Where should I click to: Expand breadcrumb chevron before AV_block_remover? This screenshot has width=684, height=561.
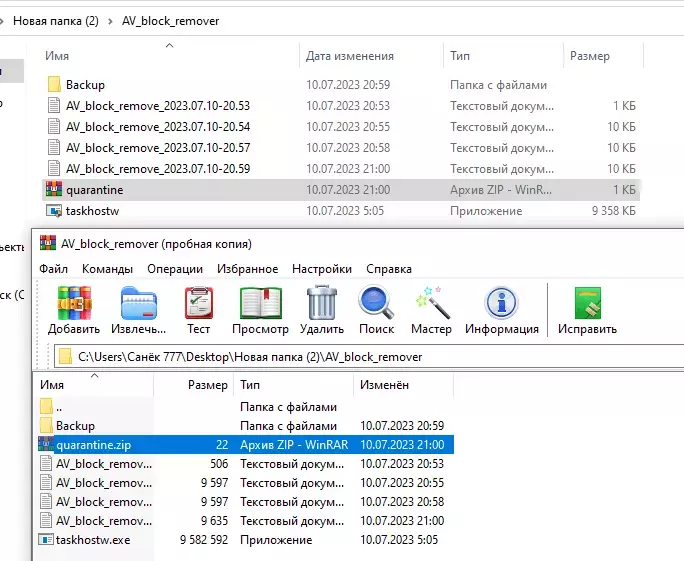tap(110, 21)
